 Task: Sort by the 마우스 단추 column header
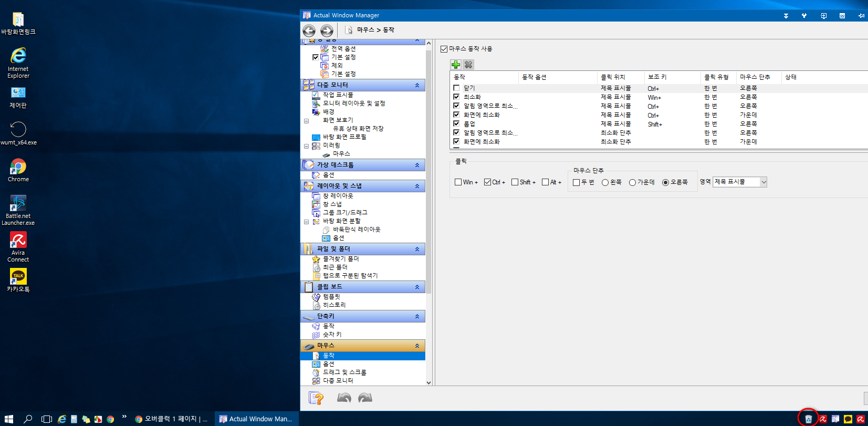coord(759,77)
